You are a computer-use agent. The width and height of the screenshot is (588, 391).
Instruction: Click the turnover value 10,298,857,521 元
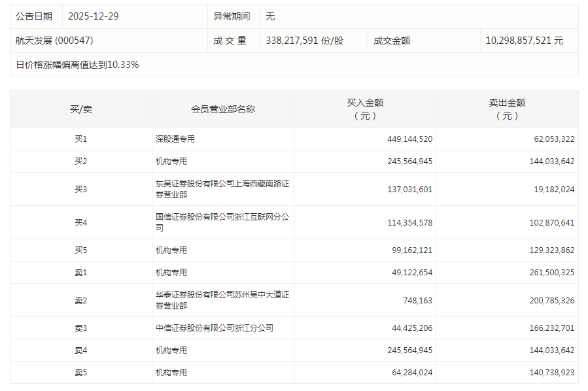pyautogui.click(x=524, y=41)
